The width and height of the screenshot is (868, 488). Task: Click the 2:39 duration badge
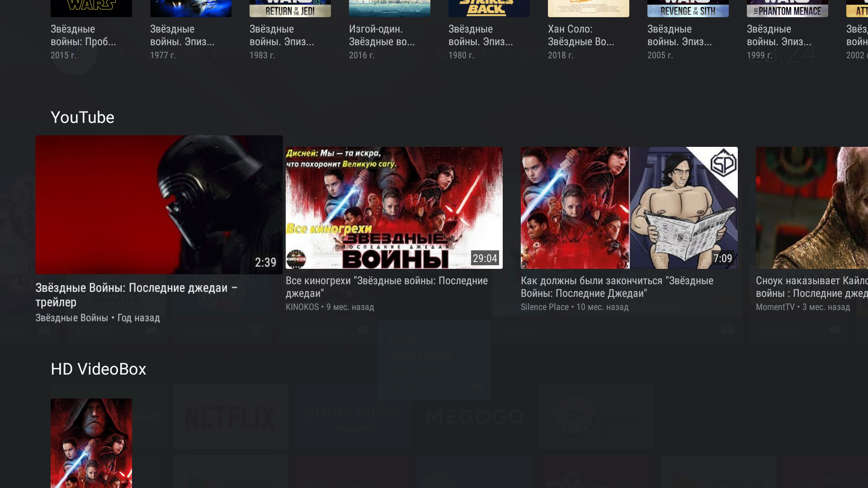tap(265, 262)
